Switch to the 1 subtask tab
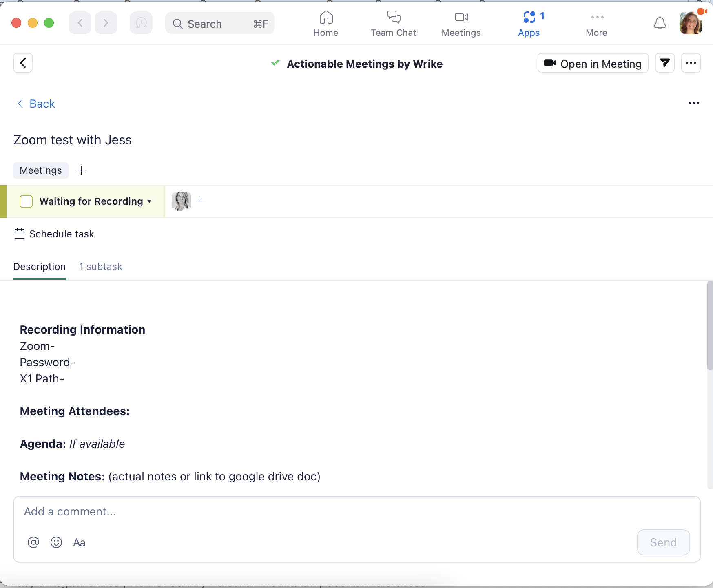The width and height of the screenshot is (713, 588). (100, 267)
